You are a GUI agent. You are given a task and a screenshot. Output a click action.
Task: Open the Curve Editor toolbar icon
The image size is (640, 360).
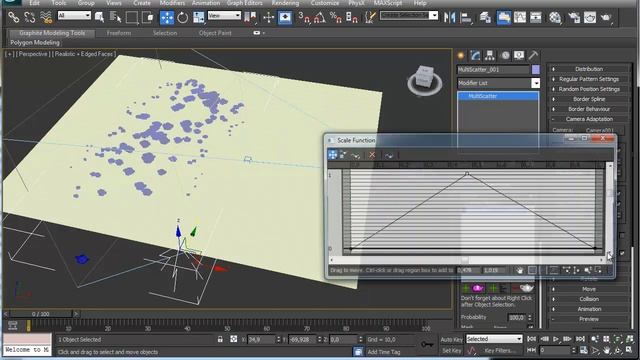[520, 17]
